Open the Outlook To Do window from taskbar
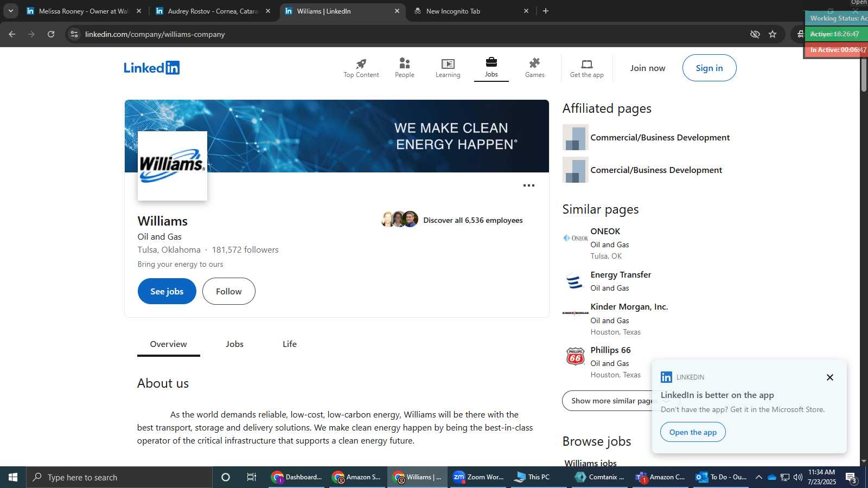The width and height of the screenshot is (868, 488). (x=722, y=477)
